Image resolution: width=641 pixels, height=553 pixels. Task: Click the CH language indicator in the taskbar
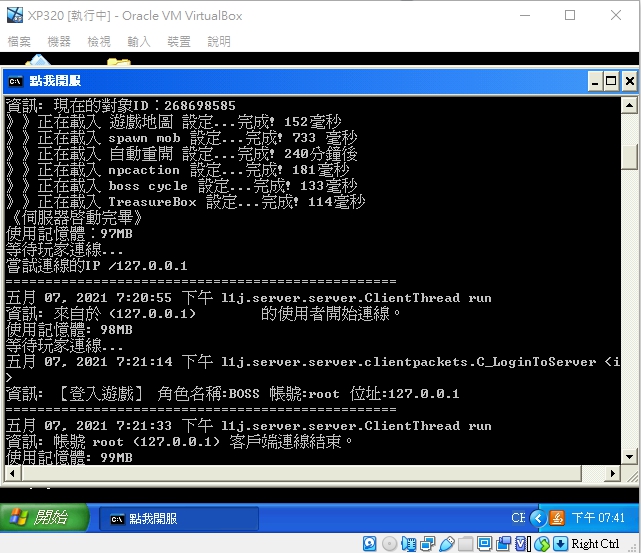point(518,518)
